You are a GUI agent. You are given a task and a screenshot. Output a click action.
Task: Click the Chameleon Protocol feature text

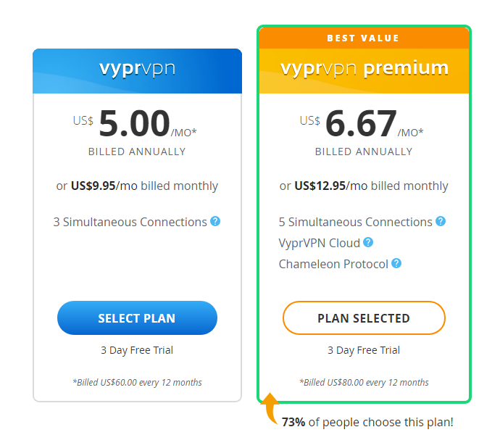[333, 264]
